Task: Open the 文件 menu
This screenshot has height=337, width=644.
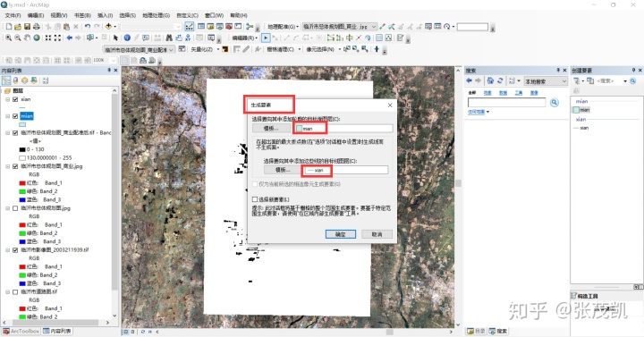Action: pos(13,15)
